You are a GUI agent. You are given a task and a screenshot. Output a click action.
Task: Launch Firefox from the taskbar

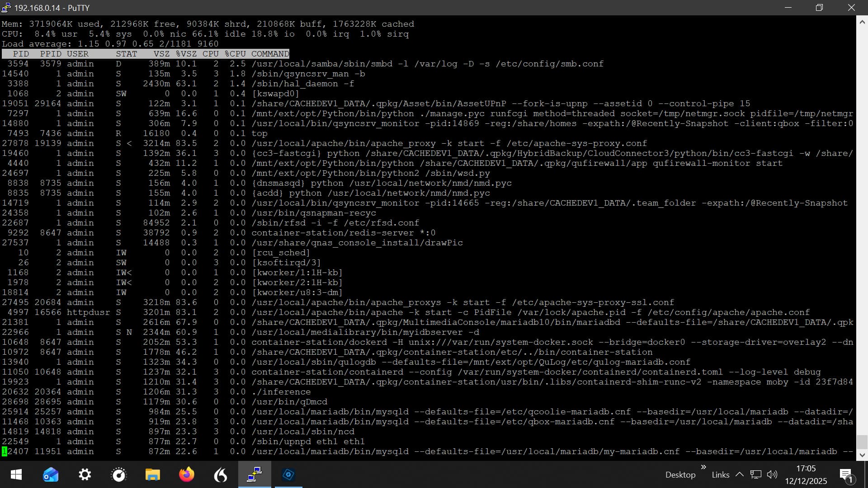pyautogui.click(x=186, y=474)
